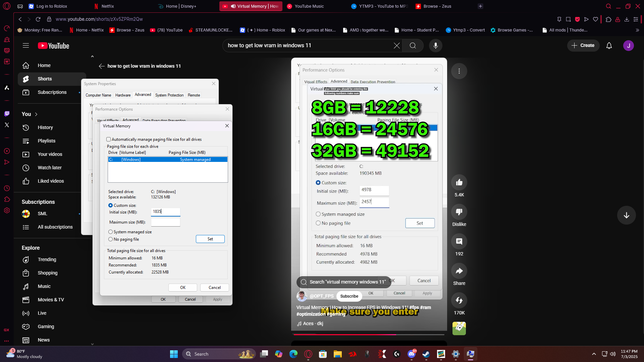Open comments on the short

459,242
